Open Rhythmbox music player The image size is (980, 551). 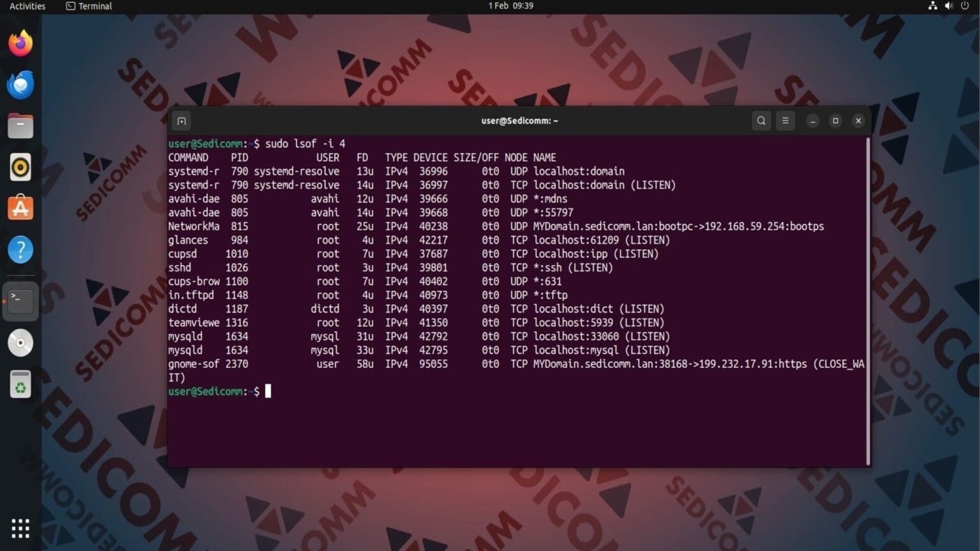pos(20,167)
